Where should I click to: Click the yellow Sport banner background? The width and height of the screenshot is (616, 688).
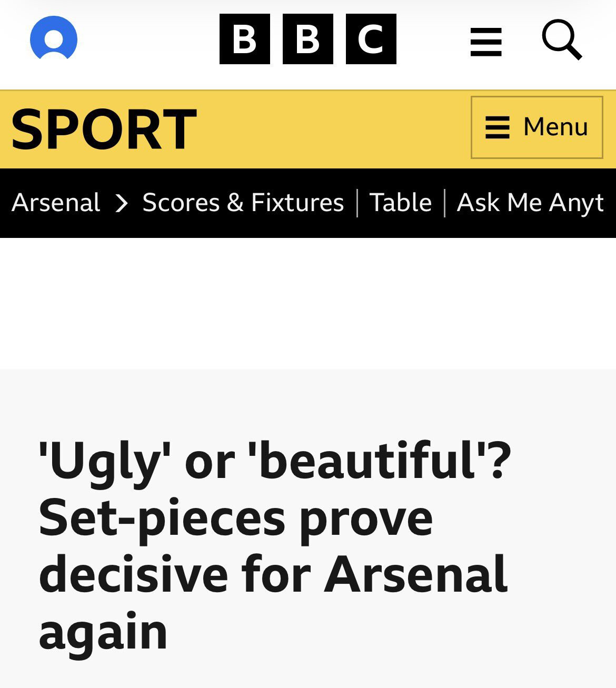332,129
